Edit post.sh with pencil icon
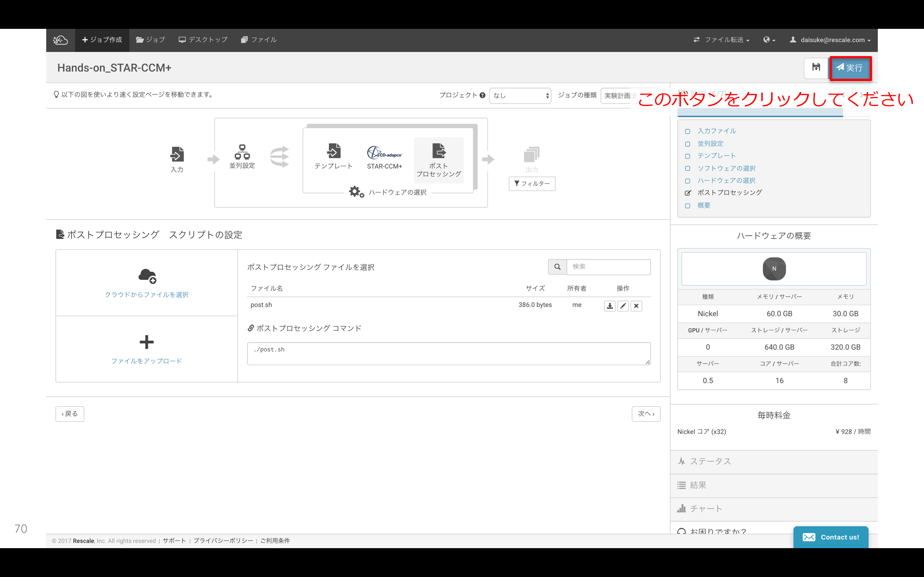The width and height of the screenshot is (924, 577). [x=623, y=306]
